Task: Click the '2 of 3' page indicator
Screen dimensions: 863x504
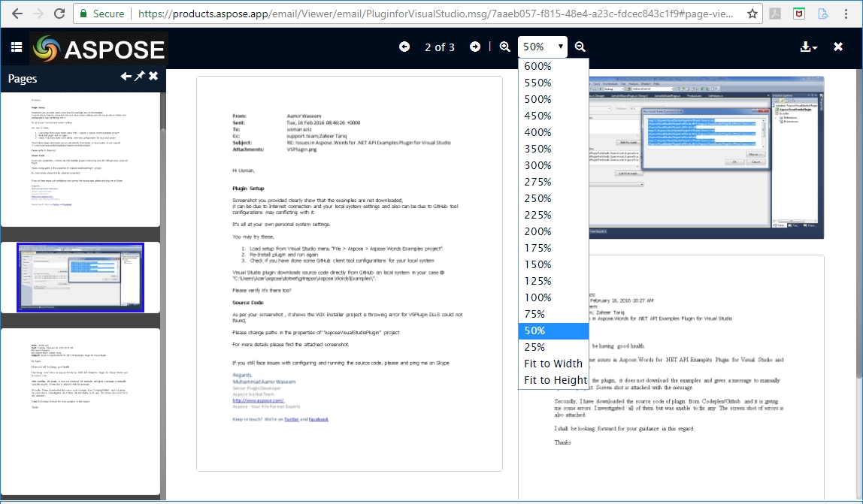Action: click(440, 47)
